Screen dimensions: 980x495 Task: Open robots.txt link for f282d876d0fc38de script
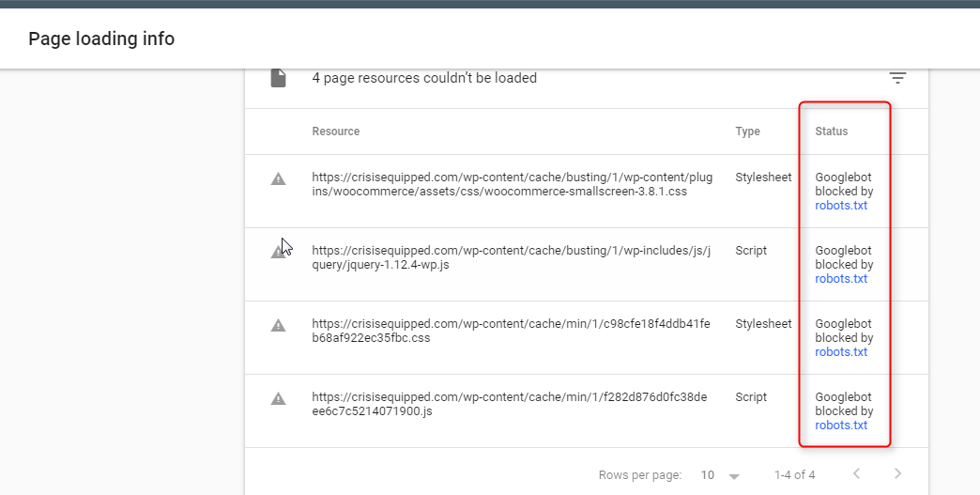(841, 425)
